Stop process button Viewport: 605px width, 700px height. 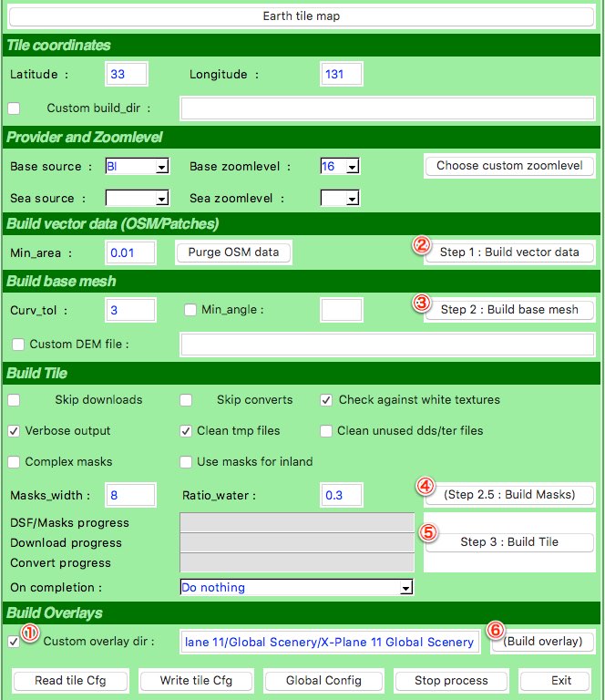click(451, 680)
